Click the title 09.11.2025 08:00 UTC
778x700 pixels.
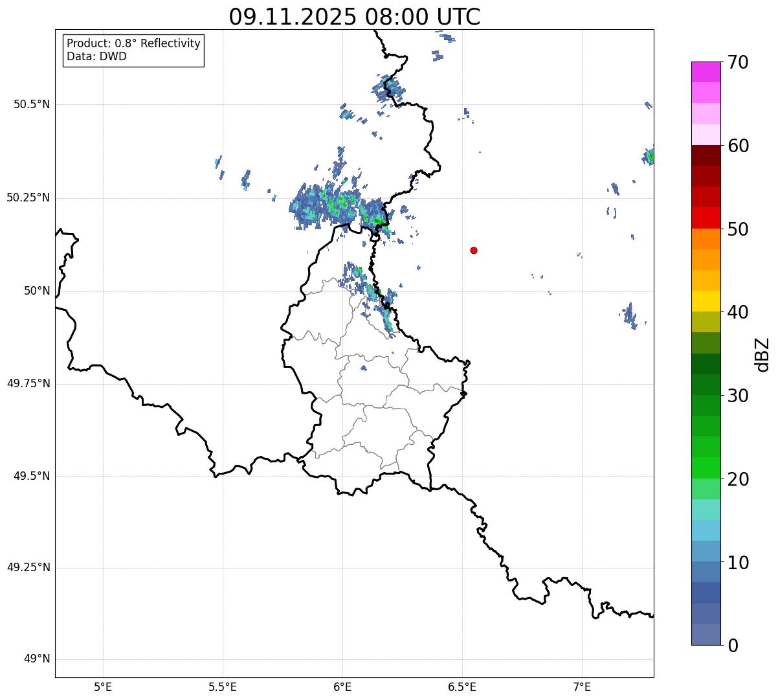[355, 17]
